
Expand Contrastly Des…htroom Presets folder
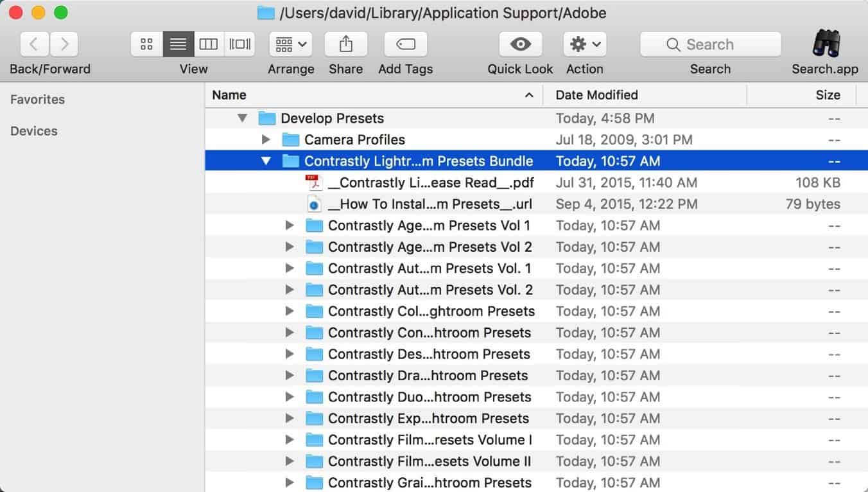click(x=290, y=354)
